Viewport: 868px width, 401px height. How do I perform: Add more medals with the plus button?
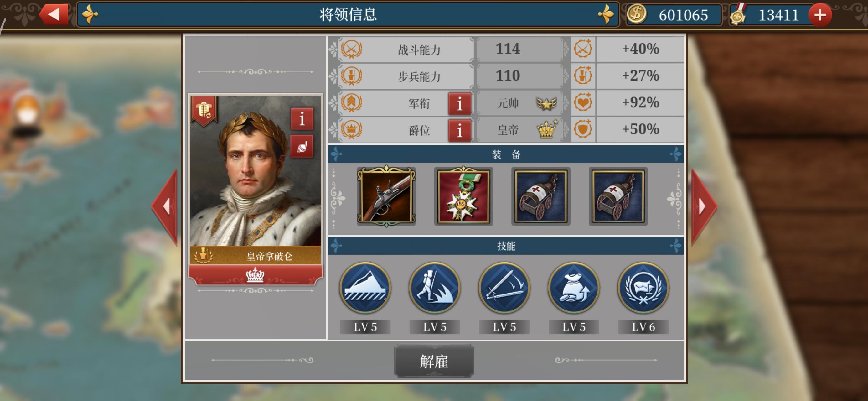click(820, 15)
